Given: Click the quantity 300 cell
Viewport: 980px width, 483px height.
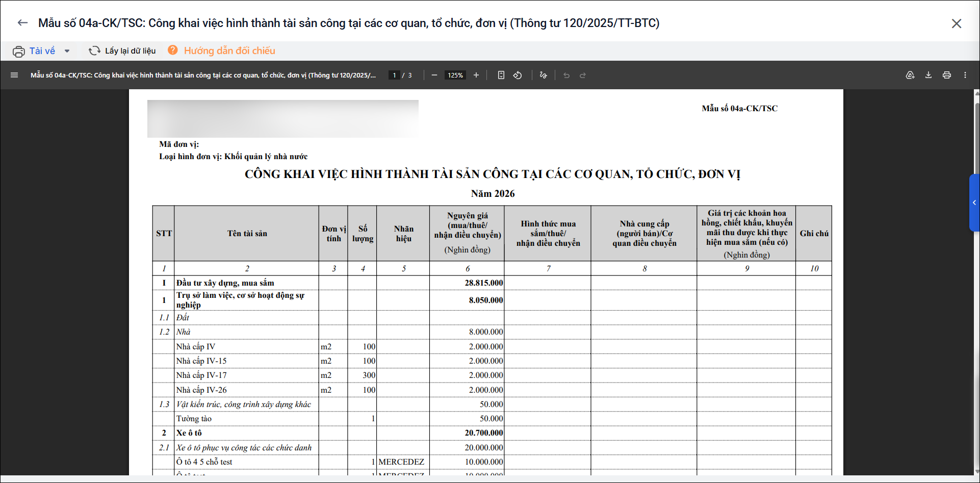Looking at the screenshot, I should (363, 375).
